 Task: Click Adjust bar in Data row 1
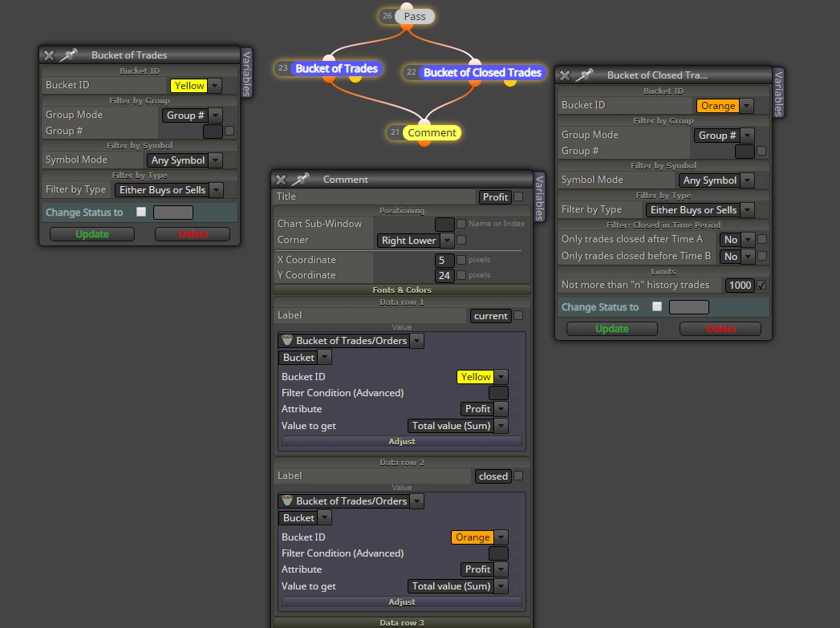(402, 442)
